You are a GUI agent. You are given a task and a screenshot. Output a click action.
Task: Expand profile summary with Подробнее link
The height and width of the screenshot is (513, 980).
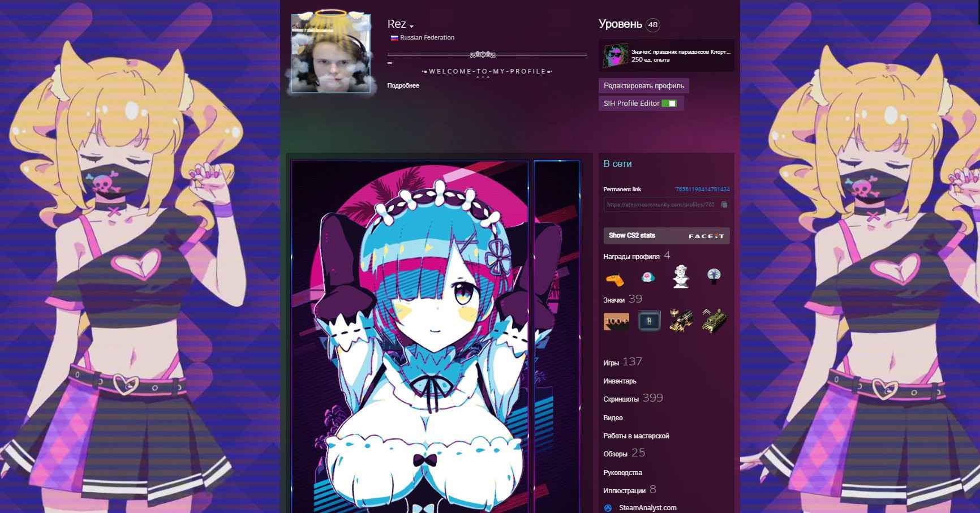pyautogui.click(x=403, y=85)
